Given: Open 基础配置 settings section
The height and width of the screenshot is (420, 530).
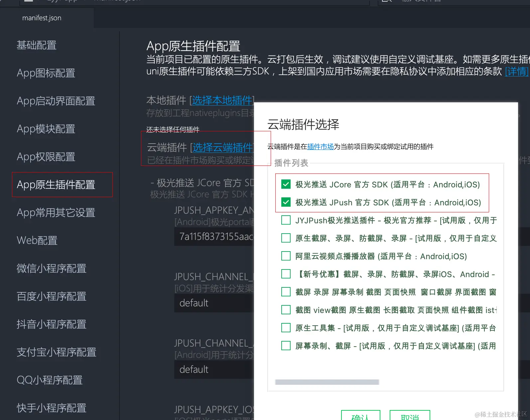Looking at the screenshot, I should tap(37, 45).
